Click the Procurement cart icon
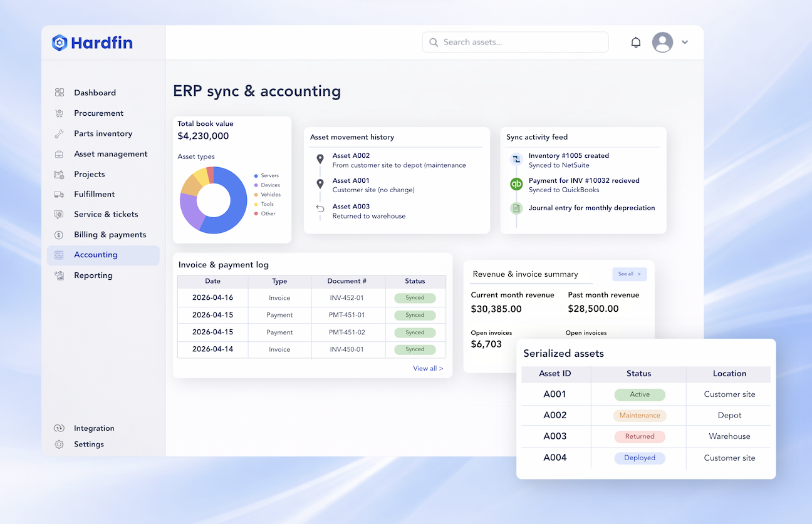The image size is (812, 524). click(x=60, y=113)
